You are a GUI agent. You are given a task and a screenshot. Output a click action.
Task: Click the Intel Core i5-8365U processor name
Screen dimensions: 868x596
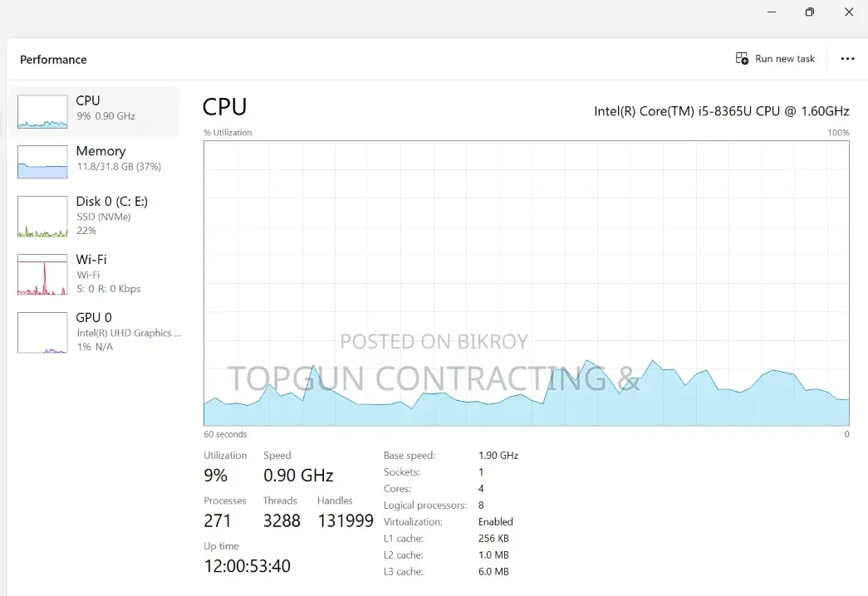tap(721, 111)
